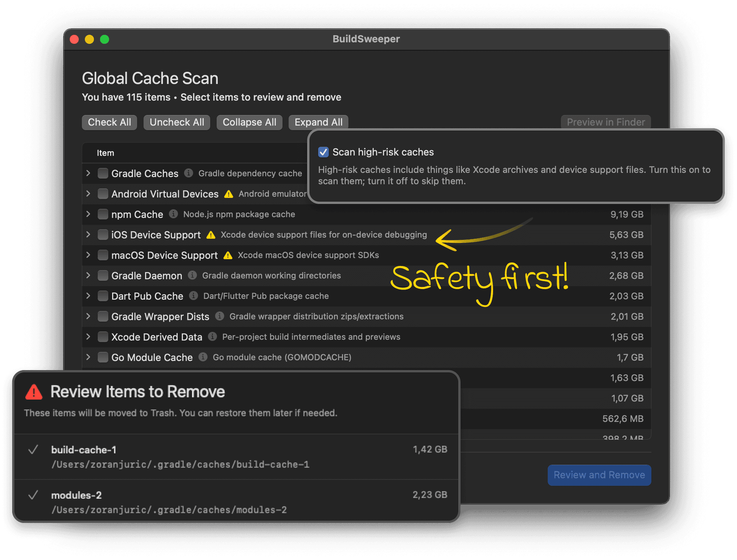This screenshot has height=560, width=737.
Task: Click info icon next to npm Cache
Action: 174,214
